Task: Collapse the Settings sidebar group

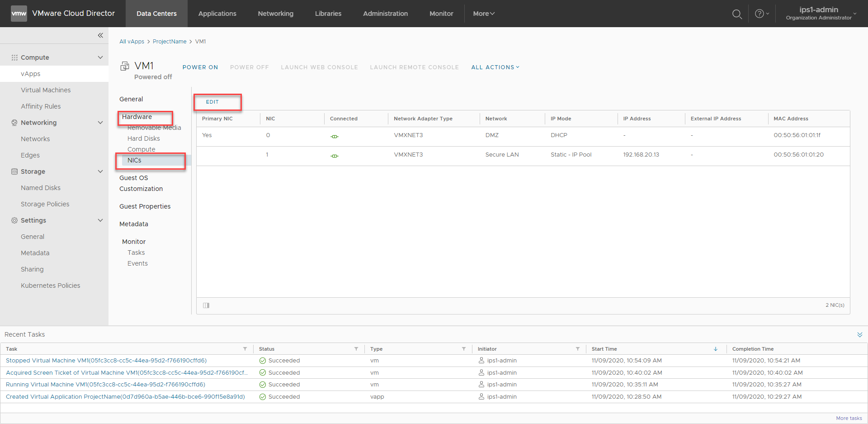Action: coord(100,220)
